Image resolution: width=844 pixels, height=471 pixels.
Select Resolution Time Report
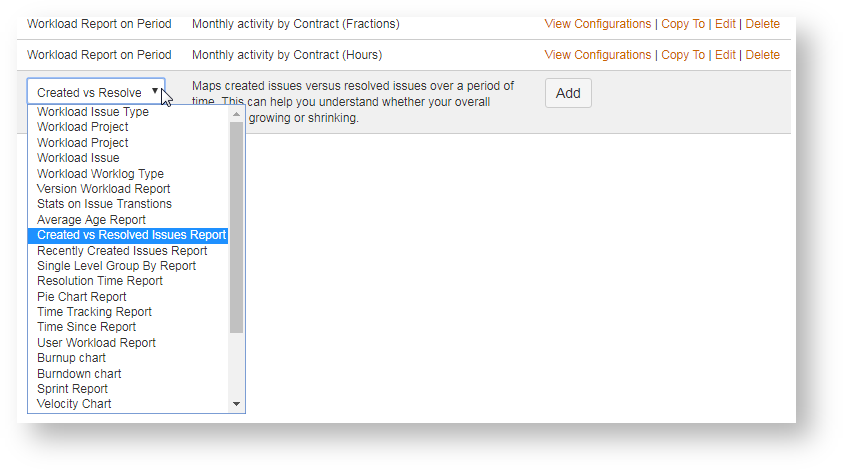click(100, 281)
